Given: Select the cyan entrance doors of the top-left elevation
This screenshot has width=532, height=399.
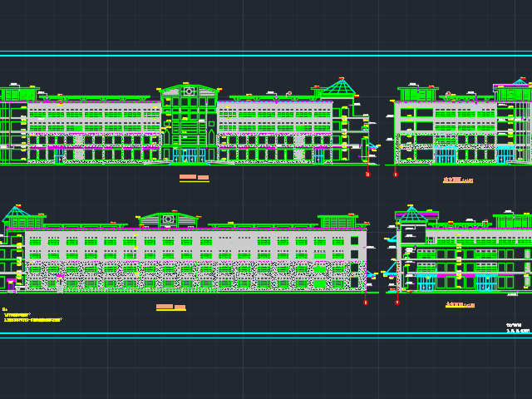Looking at the screenshot, I should [x=190, y=155].
